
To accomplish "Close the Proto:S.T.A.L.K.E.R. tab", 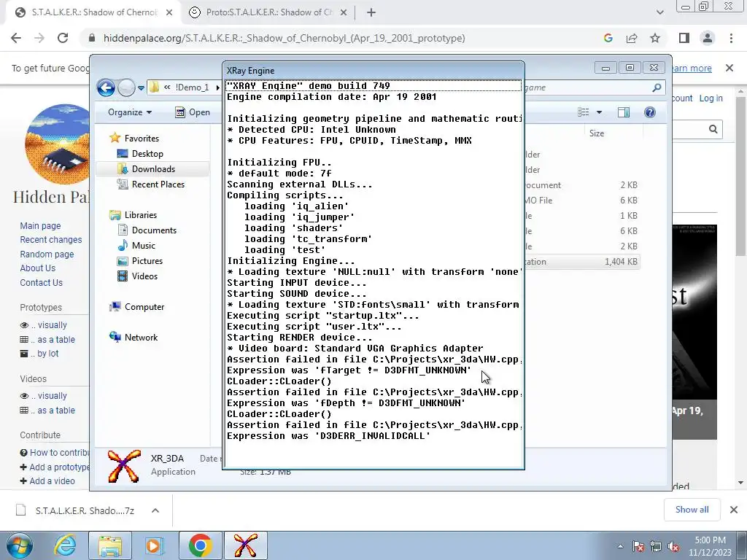I will click(x=344, y=13).
